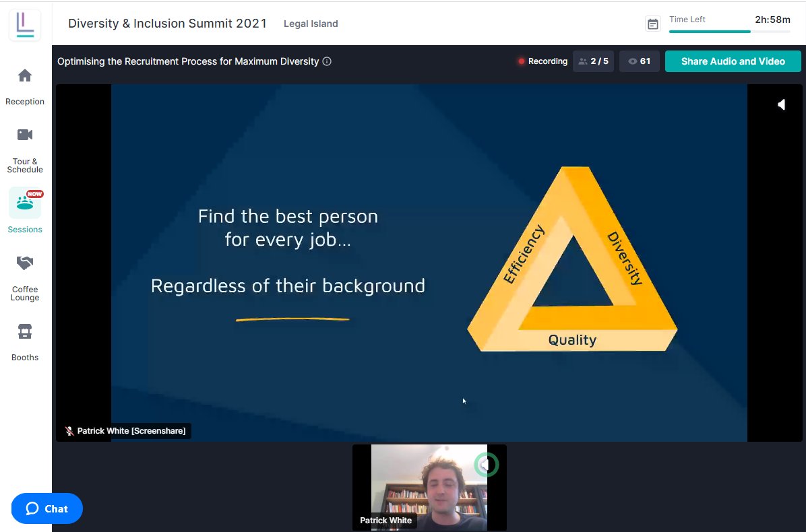The width and height of the screenshot is (806, 532).
Task: Select the Sessions label in sidebar
Action: (x=25, y=230)
